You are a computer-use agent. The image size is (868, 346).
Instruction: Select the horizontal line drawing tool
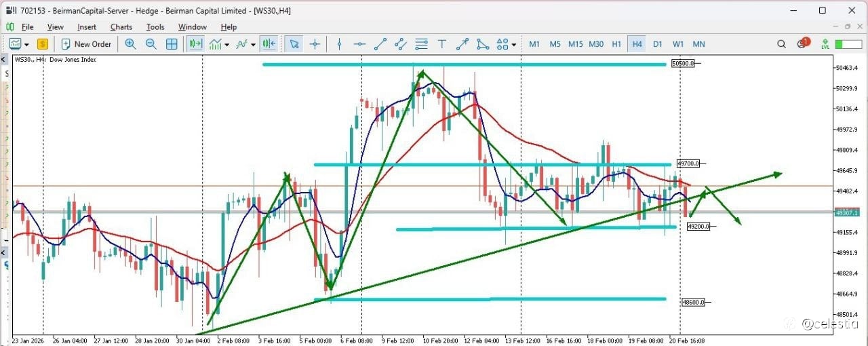[x=359, y=44]
